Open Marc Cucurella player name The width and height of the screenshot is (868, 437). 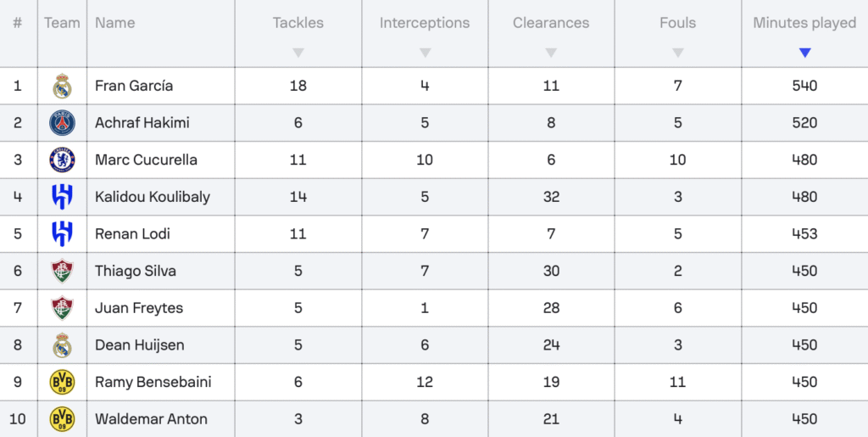point(146,160)
